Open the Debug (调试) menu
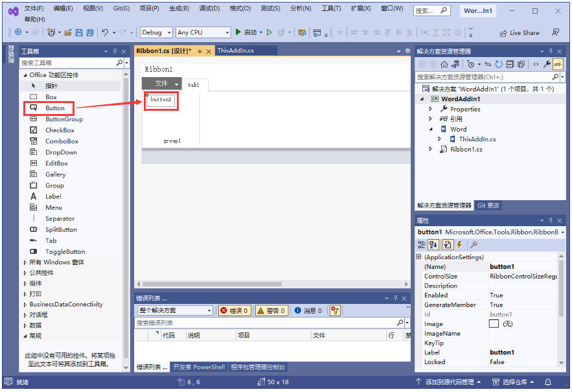 click(x=209, y=8)
